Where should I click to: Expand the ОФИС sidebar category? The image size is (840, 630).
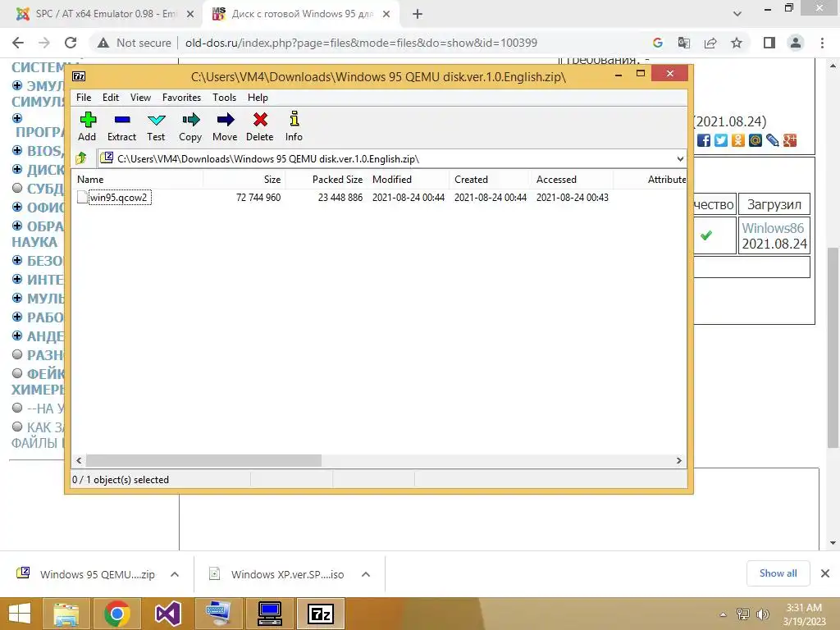point(17,207)
